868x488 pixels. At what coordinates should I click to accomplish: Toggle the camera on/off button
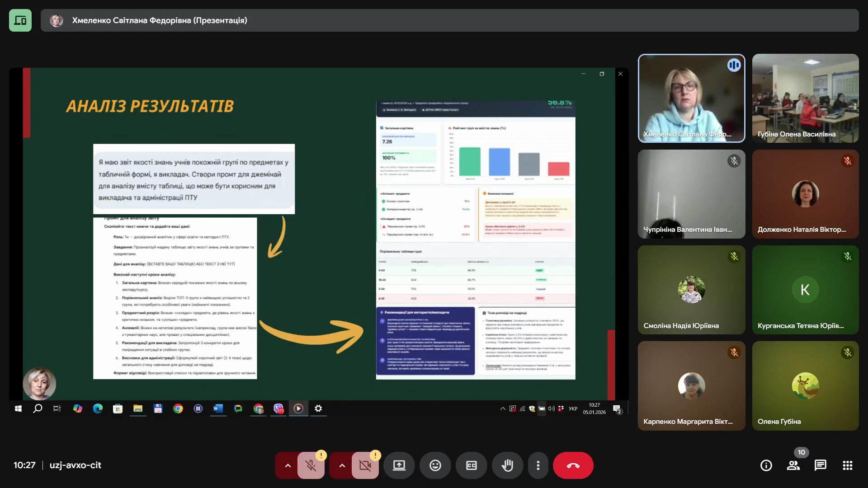tap(365, 465)
